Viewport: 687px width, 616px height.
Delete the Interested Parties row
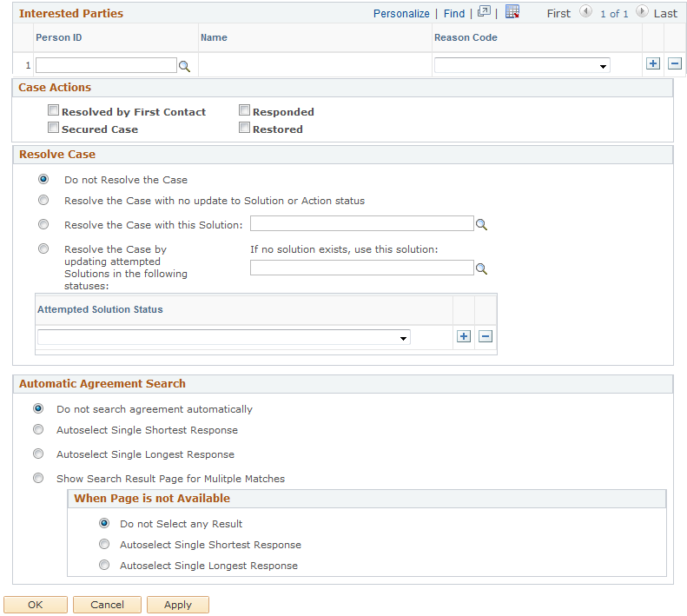675,63
